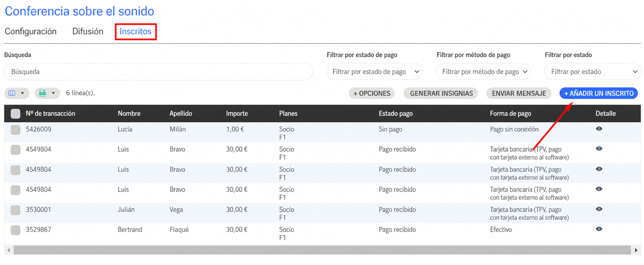Click the 'Detalle' column header
The image size is (644, 265).
click(606, 113)
